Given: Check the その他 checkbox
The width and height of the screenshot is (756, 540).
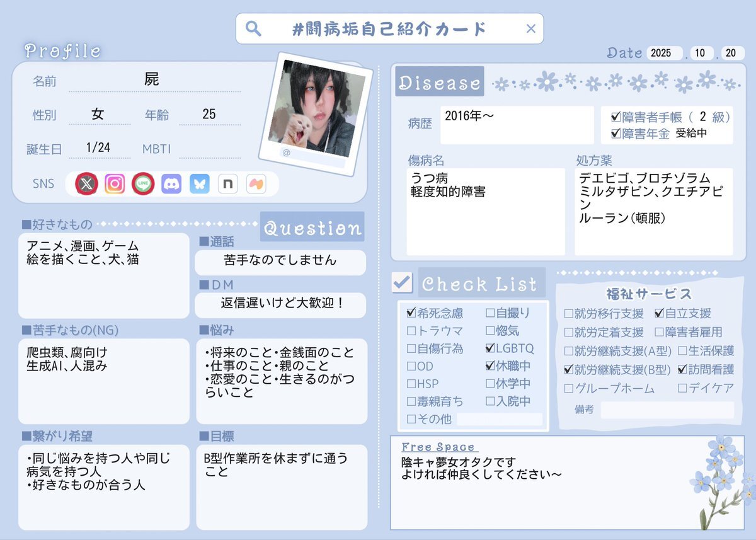Looking at the screenshot, I should [x=411, y=418].
